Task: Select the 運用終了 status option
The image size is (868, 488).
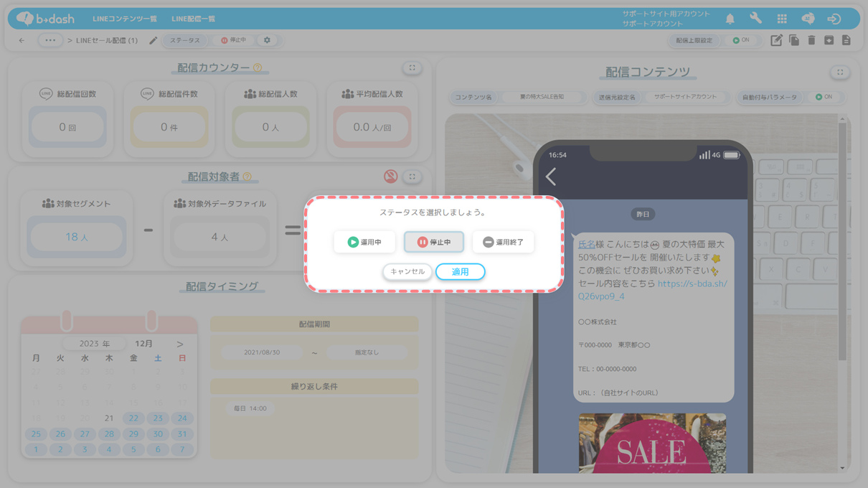Action: pyautogui.click(x=503, y=242)
